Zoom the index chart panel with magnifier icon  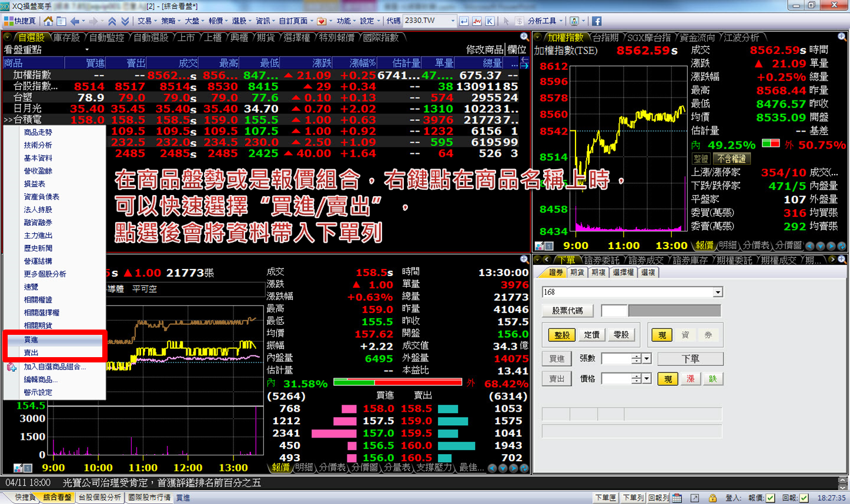842,37
